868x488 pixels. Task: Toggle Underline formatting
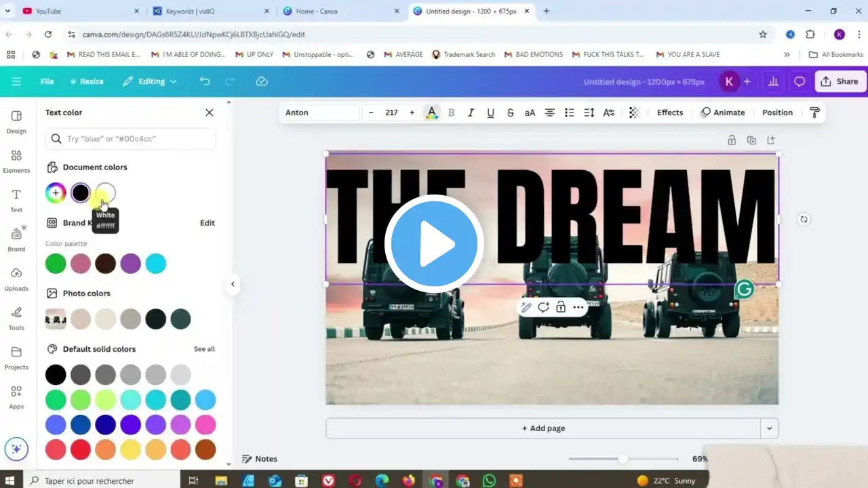[x=490, y=113]
